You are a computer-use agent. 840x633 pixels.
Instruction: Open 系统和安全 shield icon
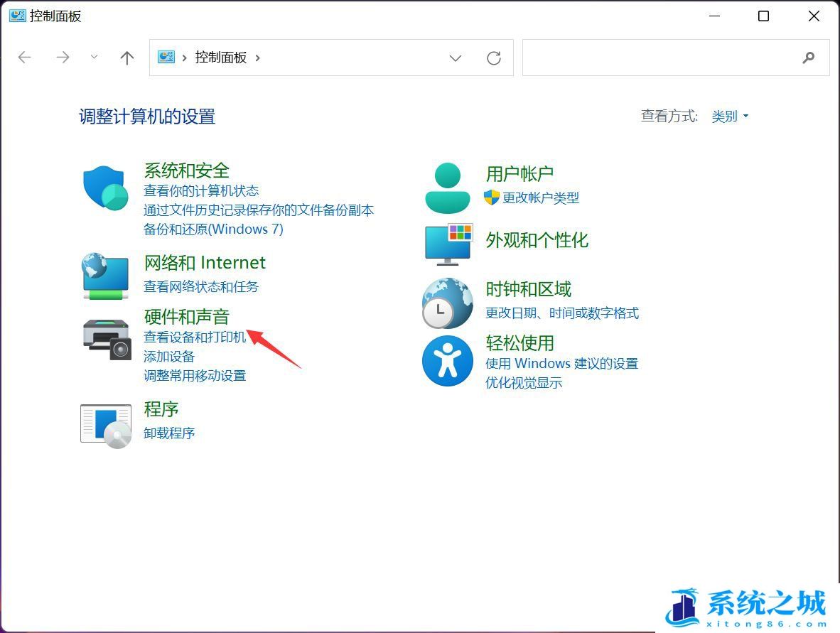(105, 188)
